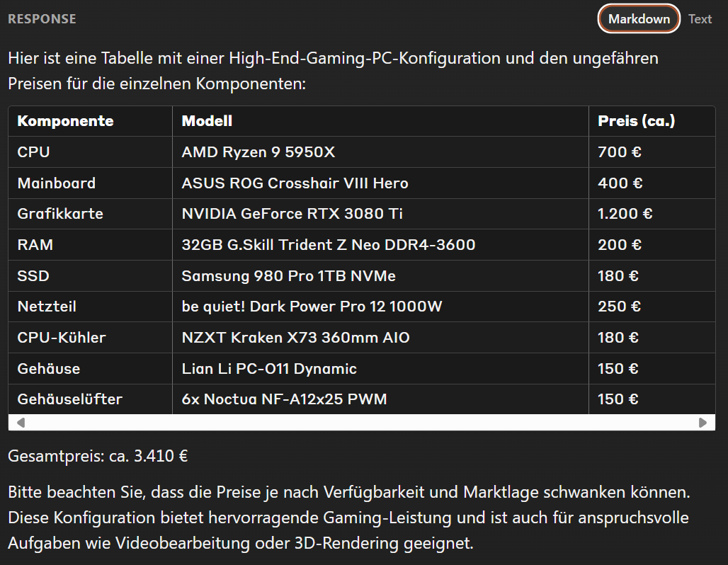Click the SSD row's 180 € price
The height and width of the screenshot is (565, 728).
click(652, 275)
